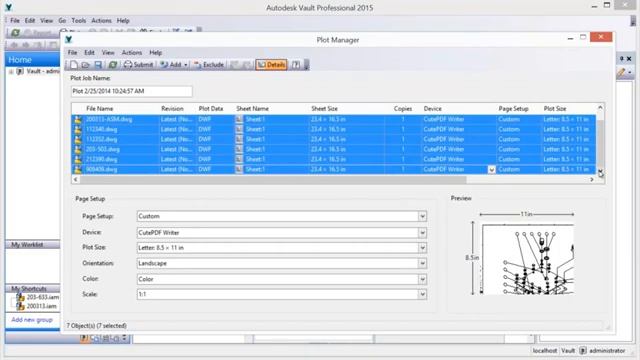Click the file icon beside 112340.dwg

pyautogui.click(x=78, y=129)
